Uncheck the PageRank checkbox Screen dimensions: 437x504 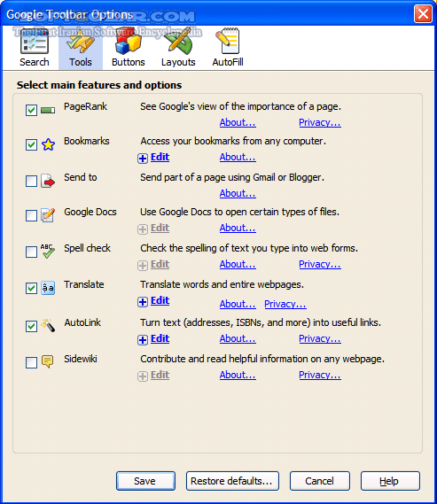(x=31, y=110)
